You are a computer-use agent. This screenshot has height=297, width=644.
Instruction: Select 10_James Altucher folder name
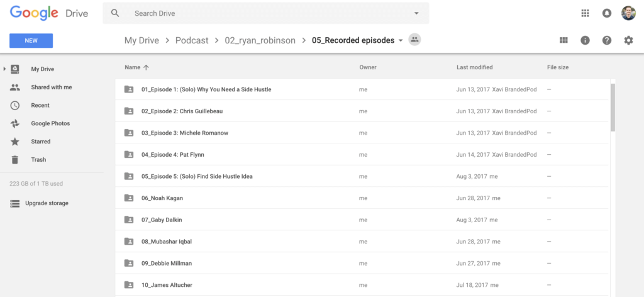coord(167,284)
